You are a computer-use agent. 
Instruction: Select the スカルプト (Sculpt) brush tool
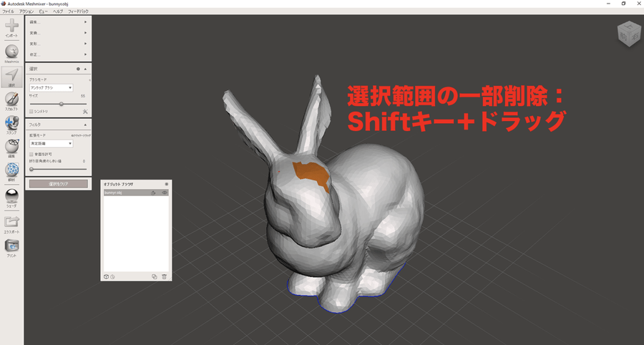click(x=11, y=100)
